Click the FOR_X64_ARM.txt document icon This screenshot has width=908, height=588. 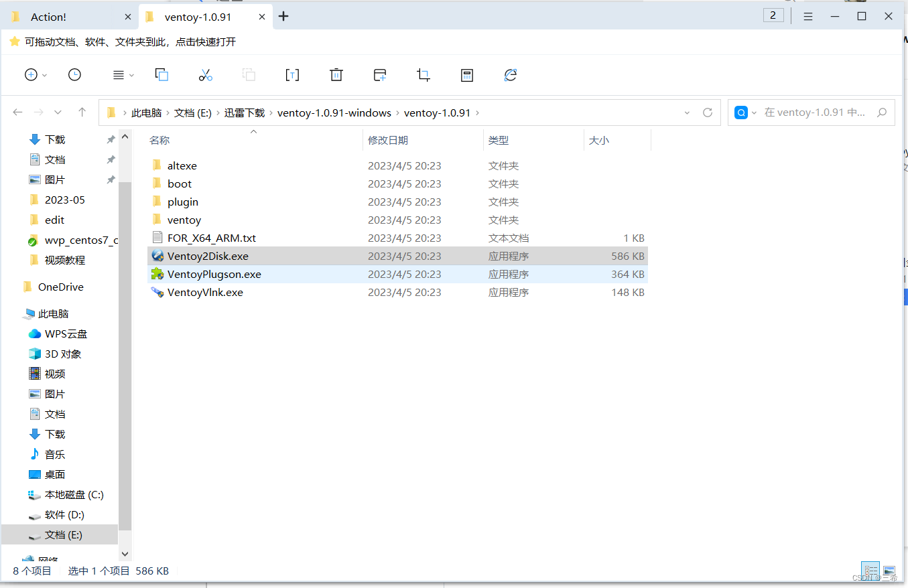[x=157, y=238]
